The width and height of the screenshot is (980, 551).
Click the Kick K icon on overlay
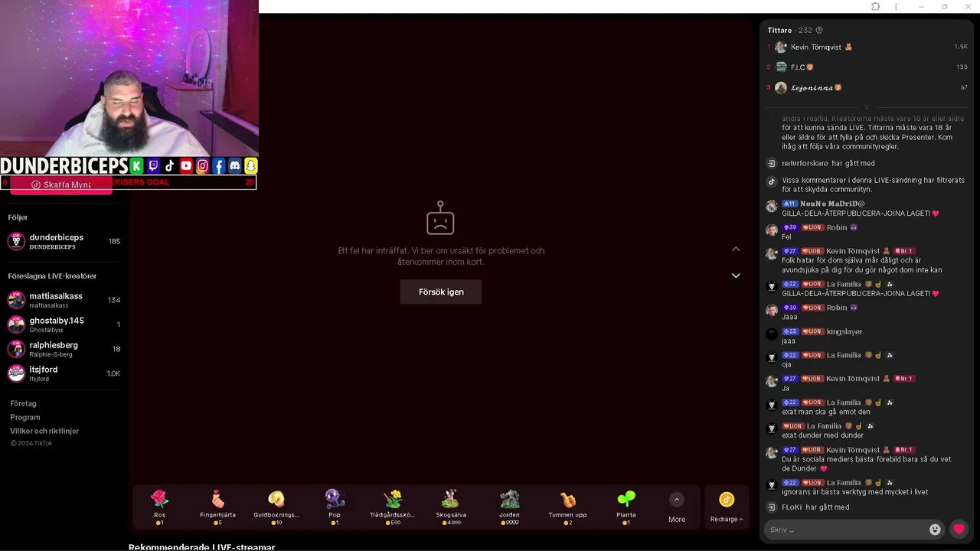pyautogui.click(x=136, y=166)
